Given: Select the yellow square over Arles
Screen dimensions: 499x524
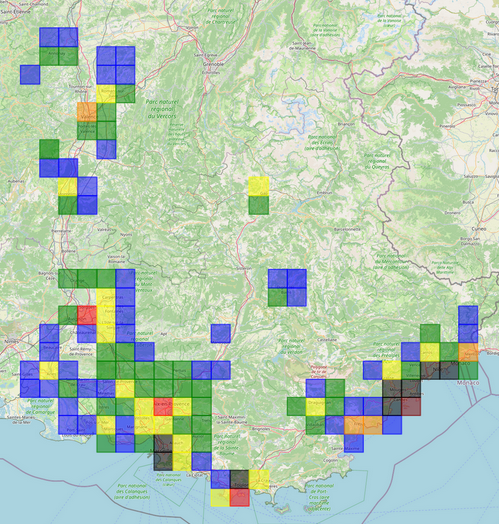Looking at the screenshot, I should 49,371.
